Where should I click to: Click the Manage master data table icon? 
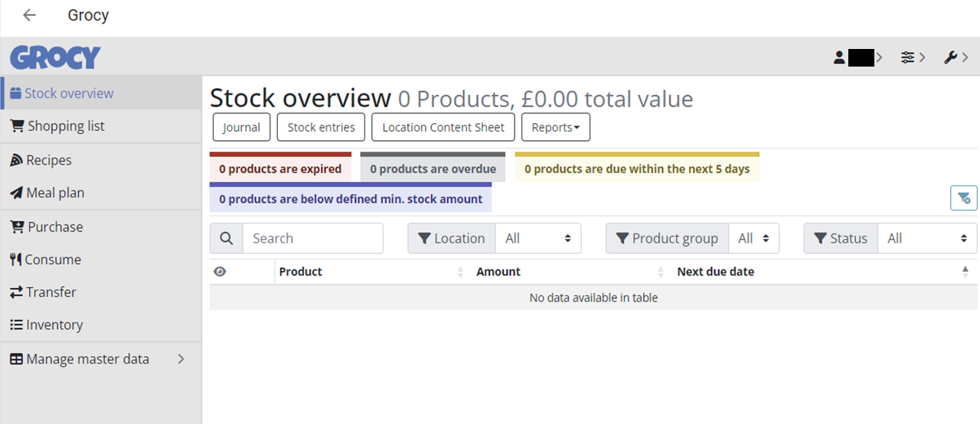(x=16, y=359)
